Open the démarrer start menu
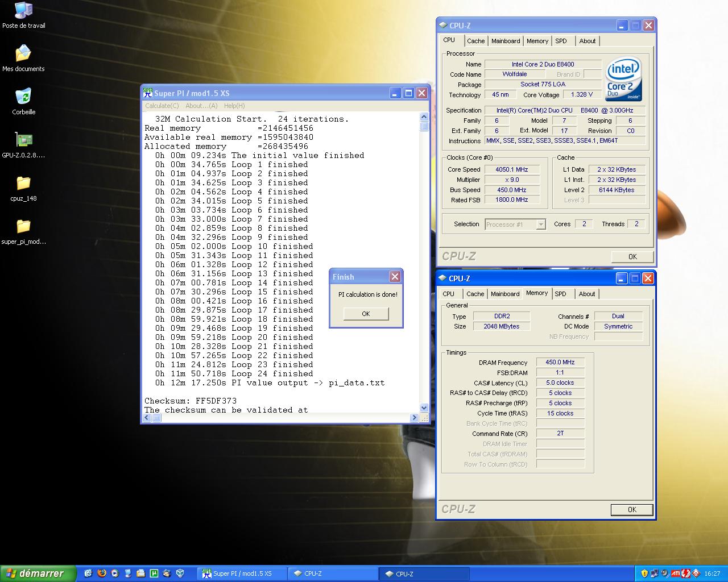Image resolution: width=728 pixels, height=582 pixels. tap(38, 573)
